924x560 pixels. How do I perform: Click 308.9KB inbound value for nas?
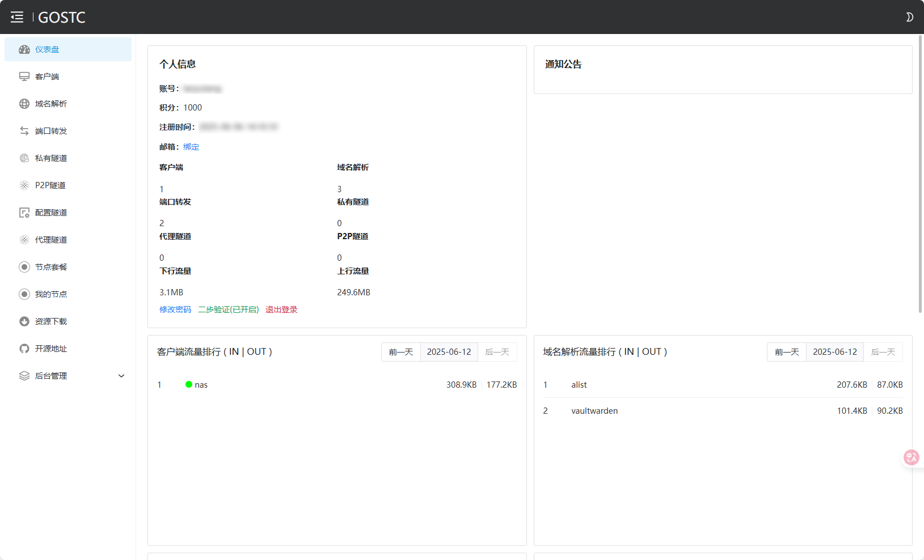pos(461,385)
